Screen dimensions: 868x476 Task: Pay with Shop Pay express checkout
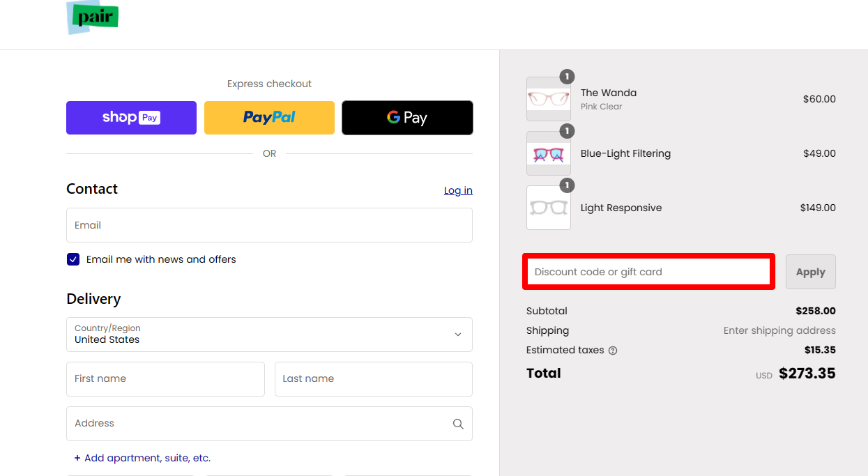point(131,118)
